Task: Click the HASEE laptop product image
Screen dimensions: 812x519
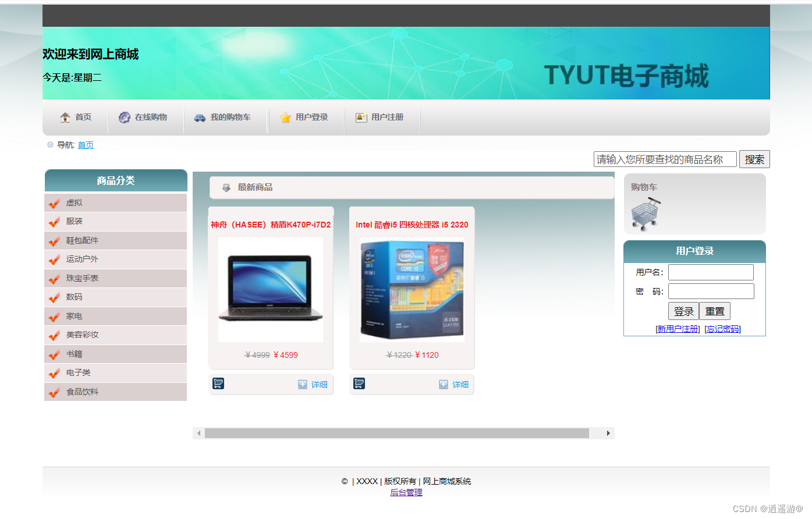Action: [x=271, y=289]
